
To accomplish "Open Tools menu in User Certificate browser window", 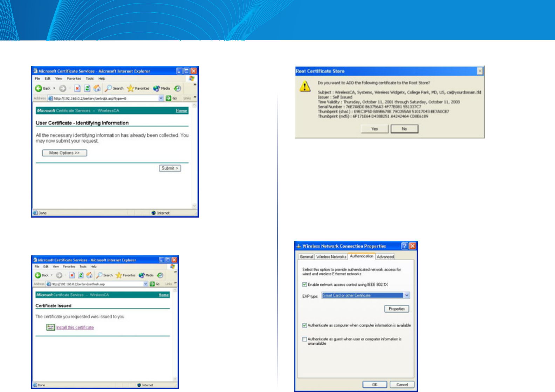I will point(90,78).
